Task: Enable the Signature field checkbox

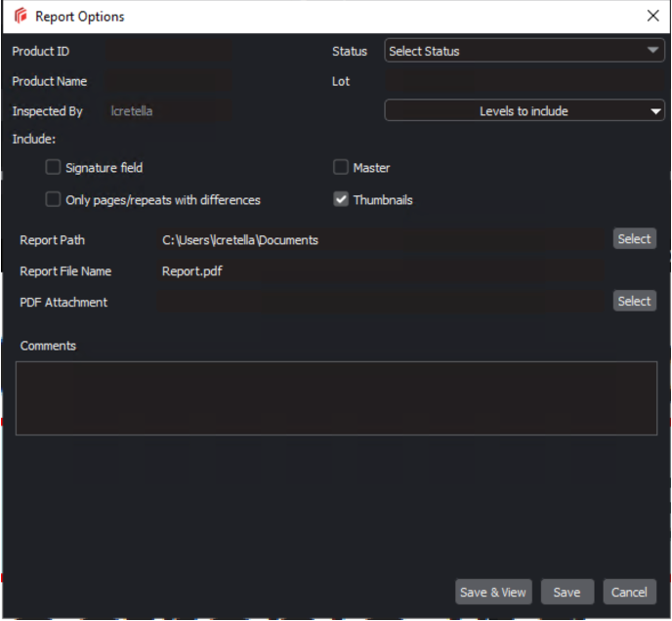Action: tap(53, 168)
